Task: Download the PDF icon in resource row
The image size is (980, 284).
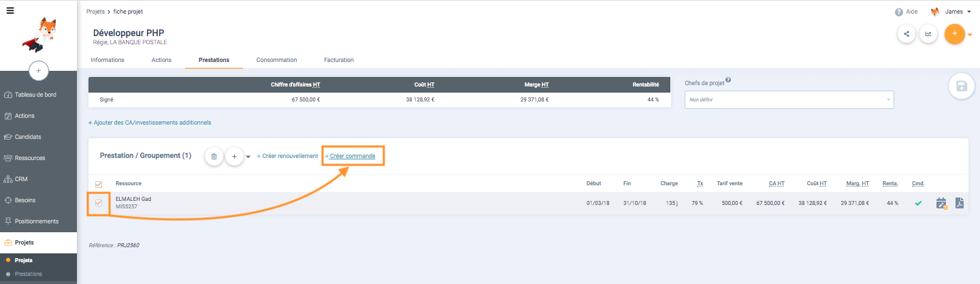Action: tap(959, 203)
